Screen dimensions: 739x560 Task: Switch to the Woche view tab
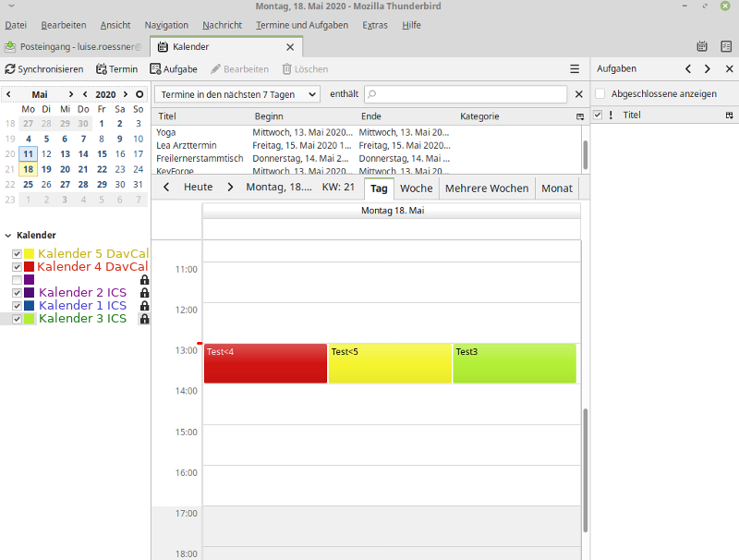(416, 188)
